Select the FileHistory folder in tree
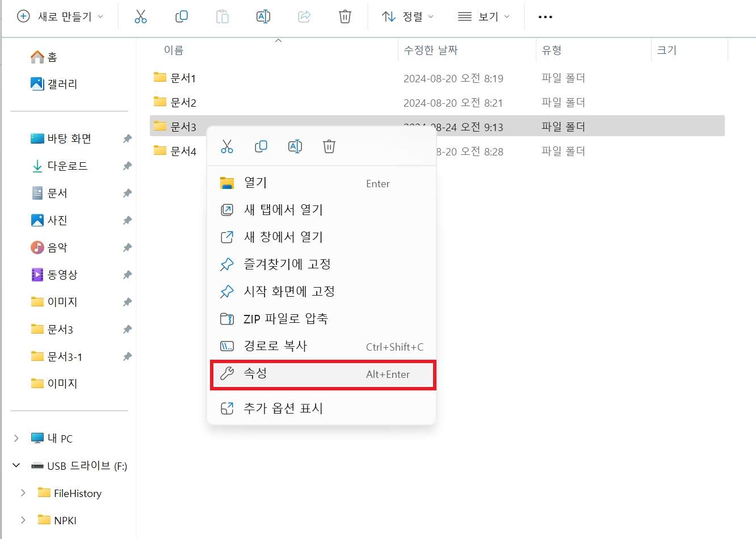The height and width of the screenshot is (539, 756). (70, 493)
